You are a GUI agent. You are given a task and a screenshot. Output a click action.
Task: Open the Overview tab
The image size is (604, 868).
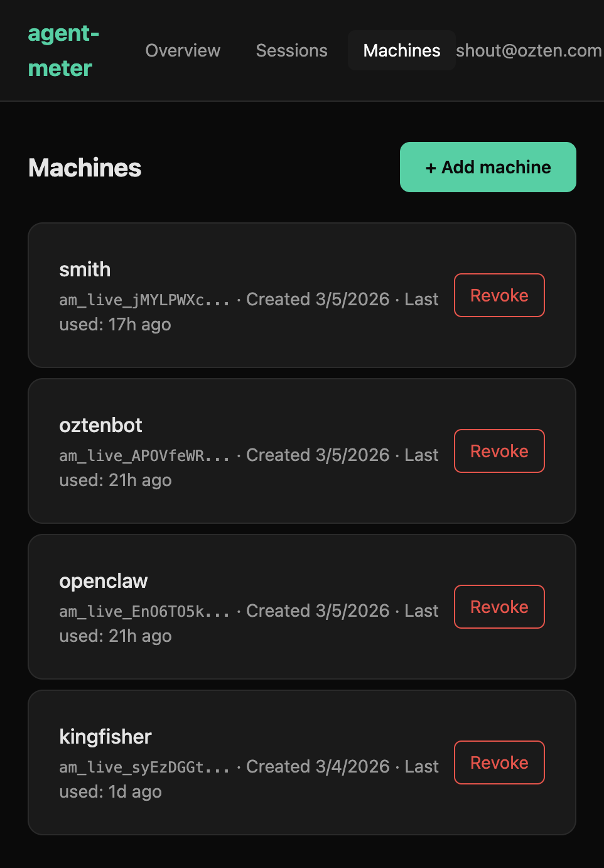click(x=183, y=50)
